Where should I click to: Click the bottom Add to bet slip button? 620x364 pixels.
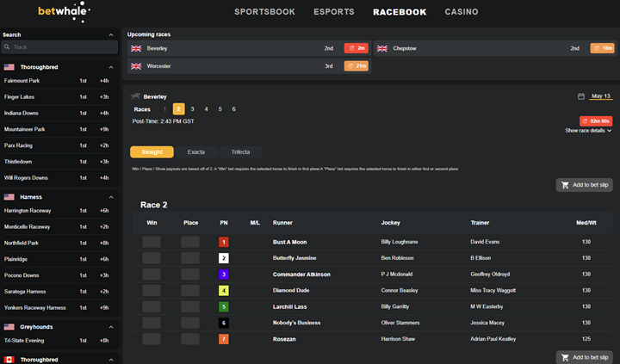[x=585, y=357]
